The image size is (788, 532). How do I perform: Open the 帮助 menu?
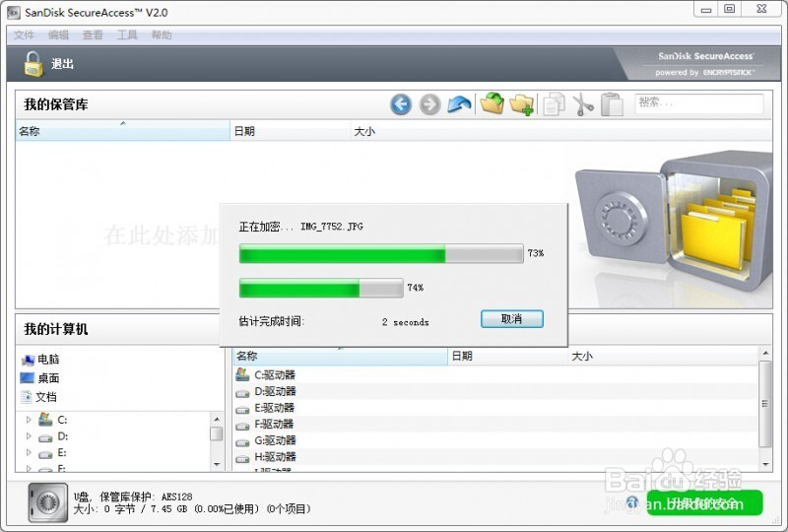click(x=162, y=34)
